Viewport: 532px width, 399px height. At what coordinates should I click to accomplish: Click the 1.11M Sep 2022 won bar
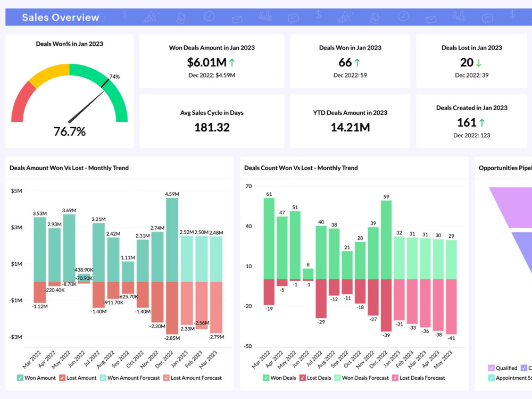128,272
